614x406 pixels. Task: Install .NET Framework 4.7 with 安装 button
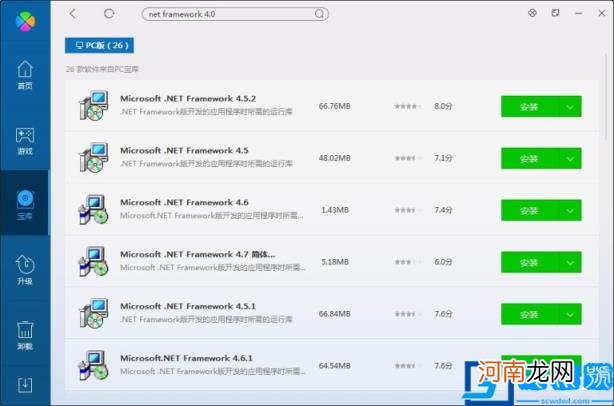pyautogui.click(x=529, y=262)
